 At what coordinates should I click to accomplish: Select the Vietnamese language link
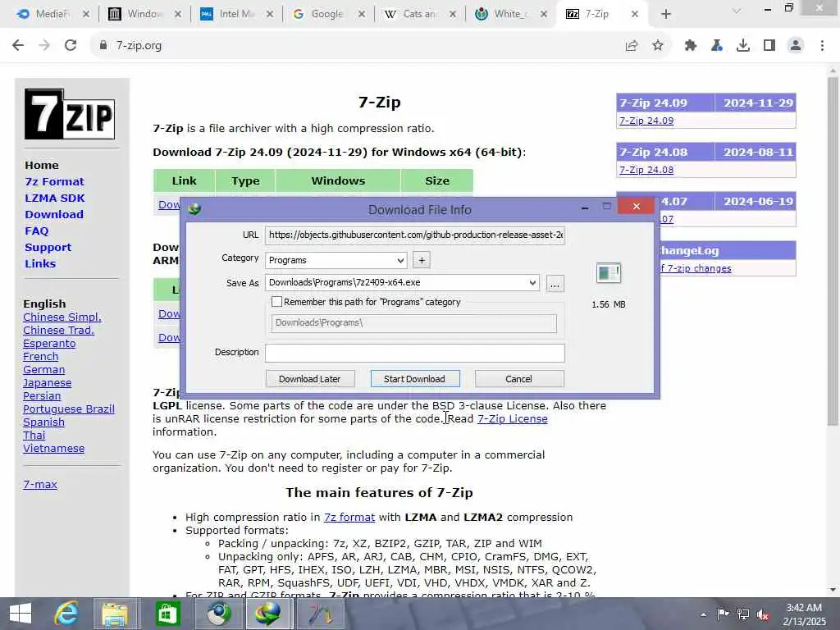[53, 449]
